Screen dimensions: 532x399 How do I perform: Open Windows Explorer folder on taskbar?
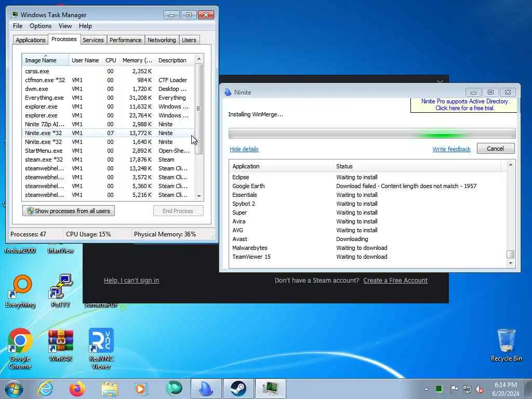coord(110,389)
